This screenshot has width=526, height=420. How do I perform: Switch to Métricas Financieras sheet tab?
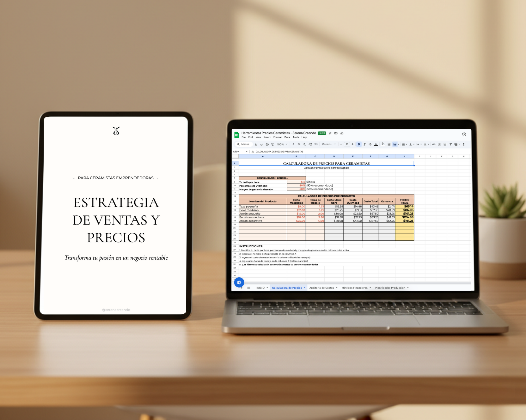(354, 288)
